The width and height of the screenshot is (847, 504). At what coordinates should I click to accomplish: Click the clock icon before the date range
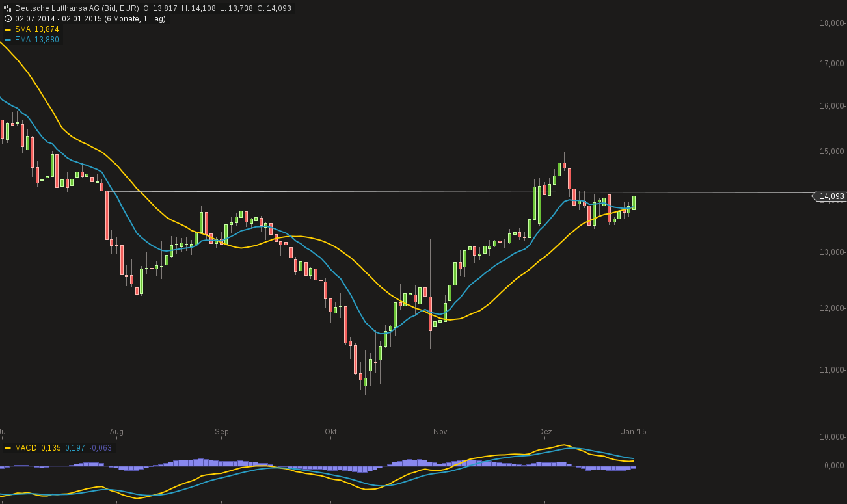[x=8, y=19]
